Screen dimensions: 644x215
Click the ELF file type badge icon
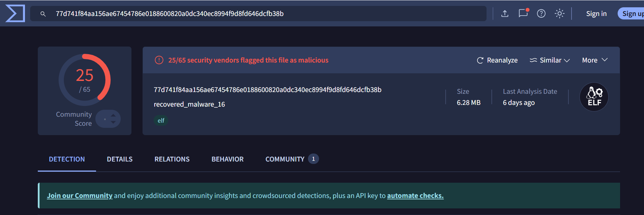pyautogui.click(x=594, y=97)
